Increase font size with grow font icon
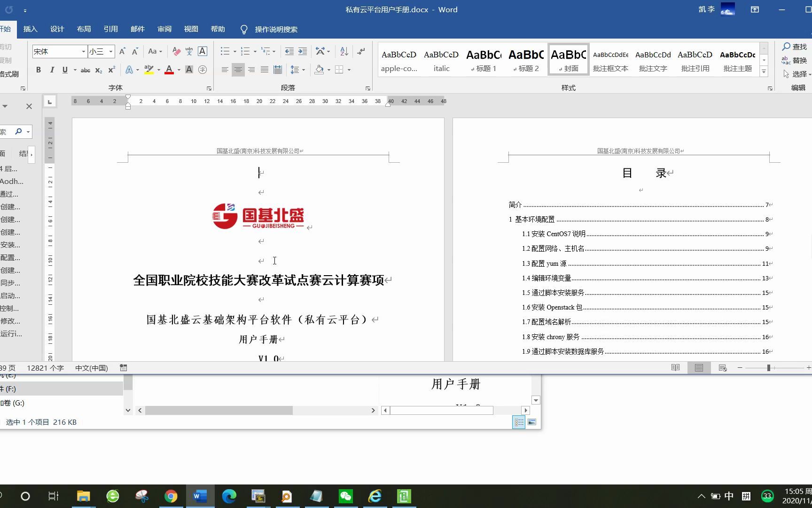The height and width of the screenshot is (508, 812). [x=122, y=51]
